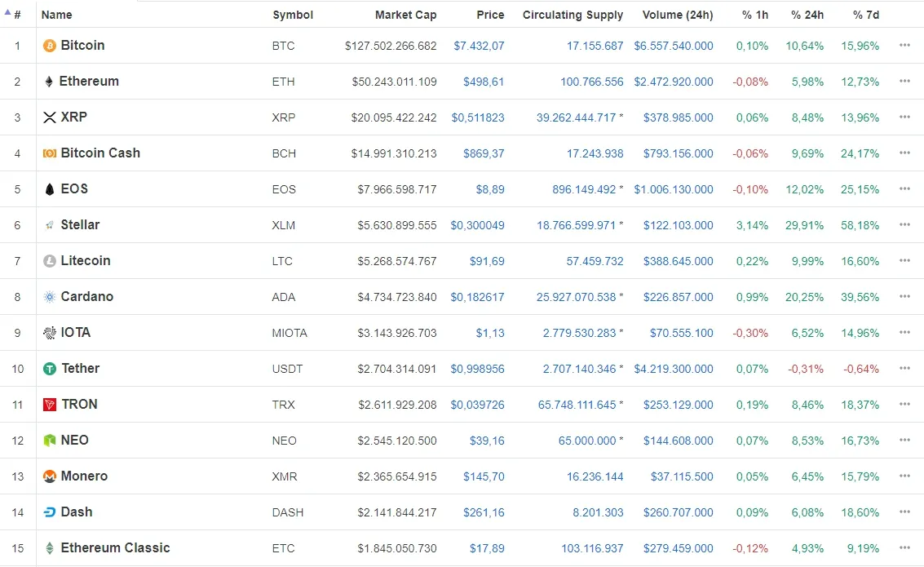Click the Stellar rocket logo icon
924x567 pixels.
(x=50, y=224)
